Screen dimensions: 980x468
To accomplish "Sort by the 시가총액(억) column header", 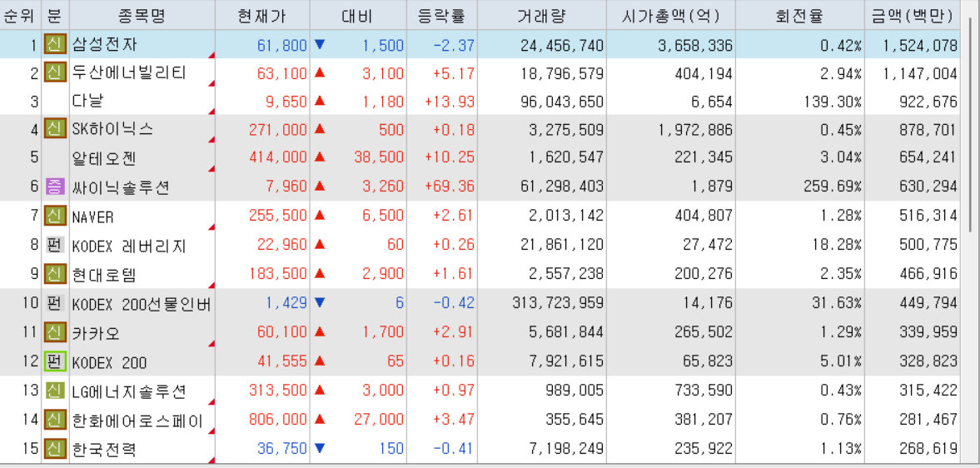I will [670, 15].
